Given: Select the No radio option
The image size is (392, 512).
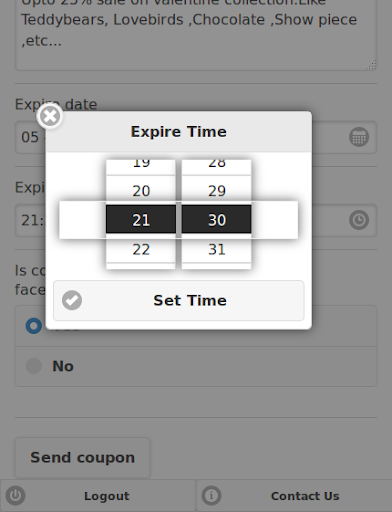Looking at the screenshot, I should [196, 366].
